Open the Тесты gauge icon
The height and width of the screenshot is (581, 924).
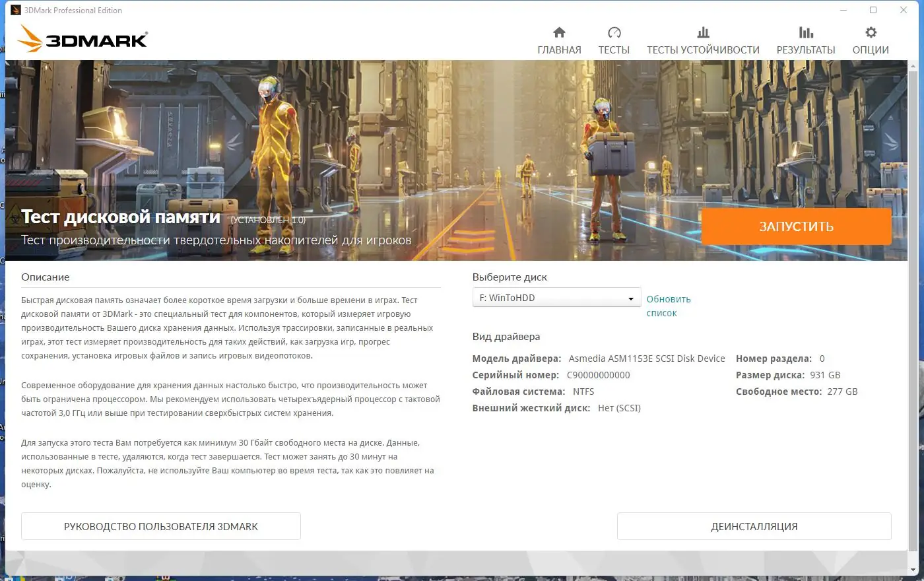pos(614,32)
